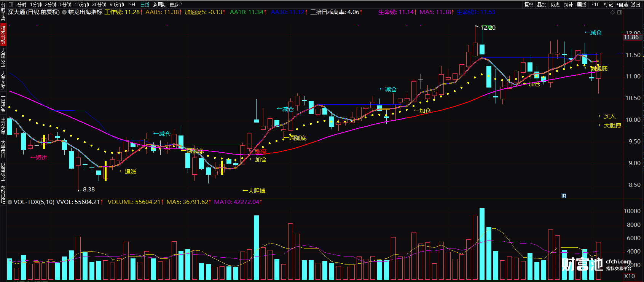This screenshot has width=644, height=282.
Task: Click the magenta MA5: 11.38 readout
Action: [437, 12]
